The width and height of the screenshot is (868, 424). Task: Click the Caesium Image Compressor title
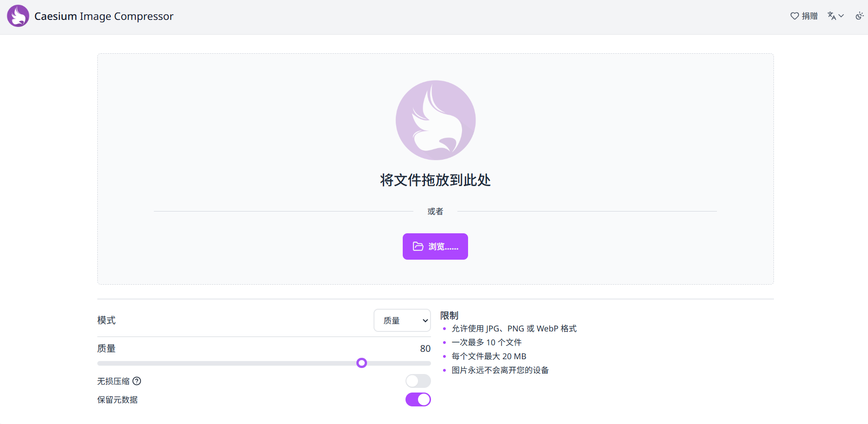pos(104,16)
